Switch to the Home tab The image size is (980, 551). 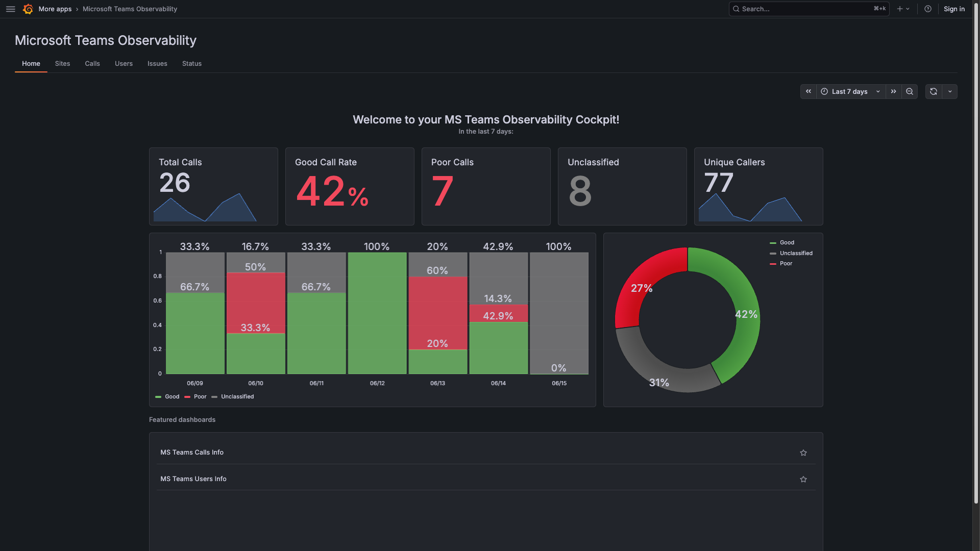tap(31, 64)
